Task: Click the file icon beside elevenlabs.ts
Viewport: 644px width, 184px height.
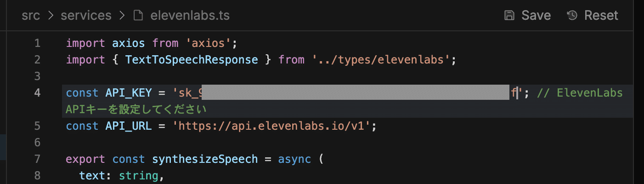Action: 138,16
